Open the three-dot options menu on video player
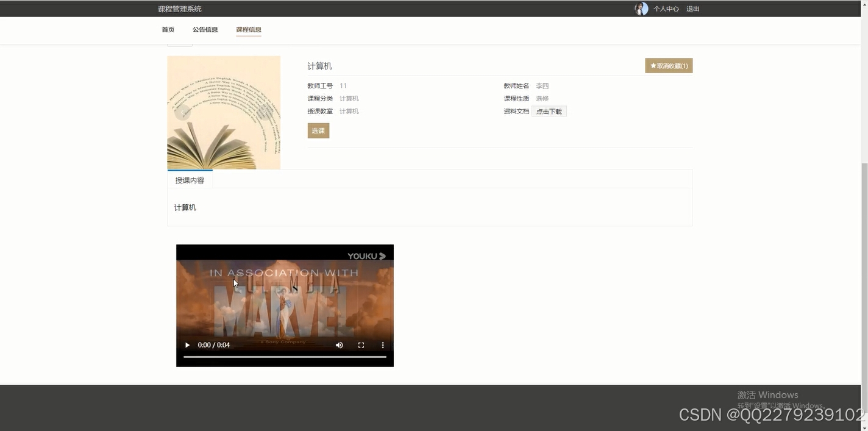This screenshot has width=868, height=431. click(383, 344)
